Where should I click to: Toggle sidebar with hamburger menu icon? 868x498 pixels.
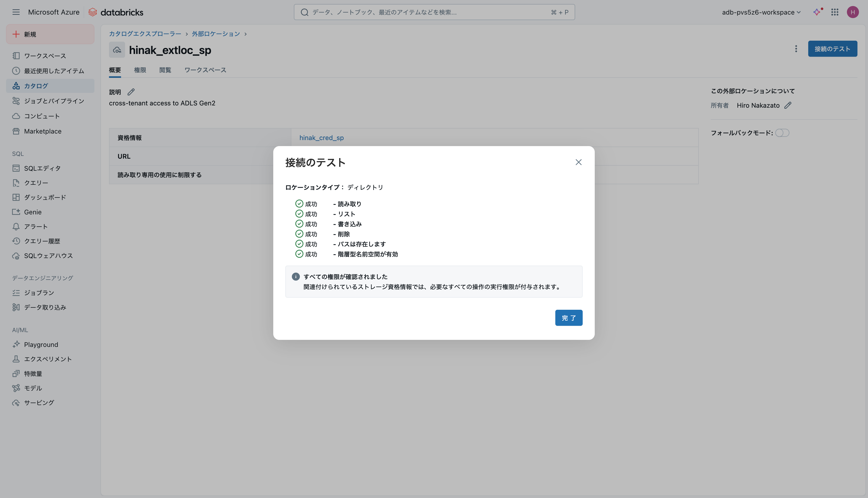point(16,12)
